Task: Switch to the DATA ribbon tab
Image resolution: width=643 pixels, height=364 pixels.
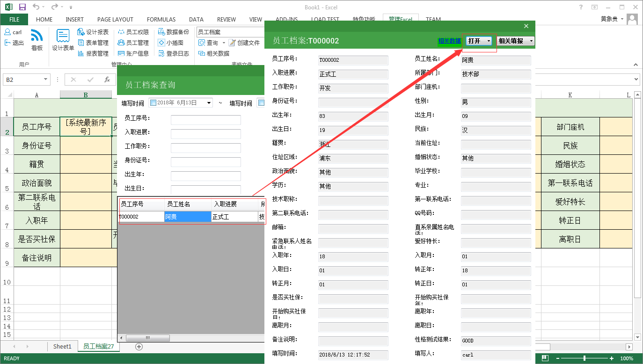Action: click(x=196, y=19)
